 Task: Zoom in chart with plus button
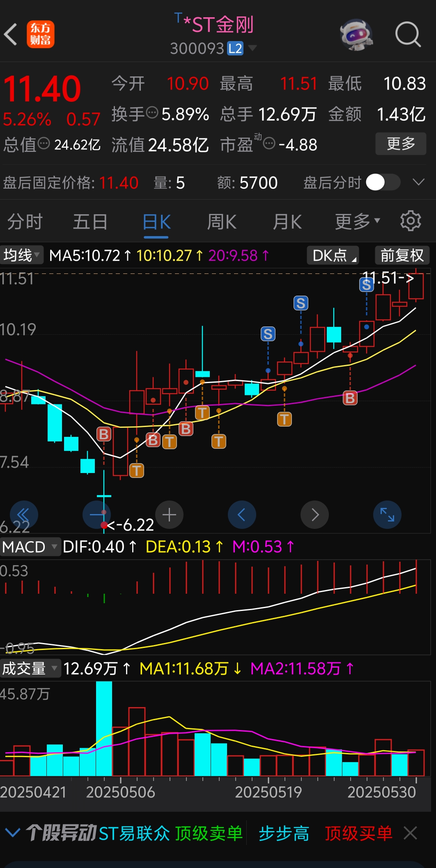(169, 514)
